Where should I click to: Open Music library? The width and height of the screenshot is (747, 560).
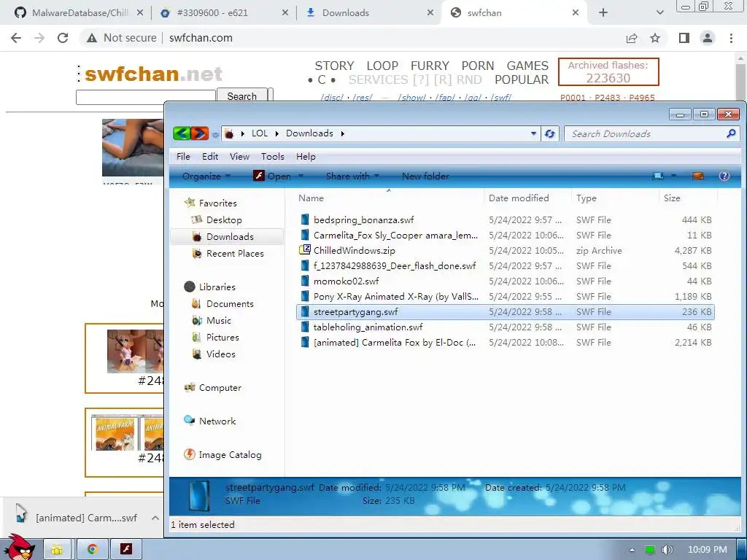tap(218, 321)
